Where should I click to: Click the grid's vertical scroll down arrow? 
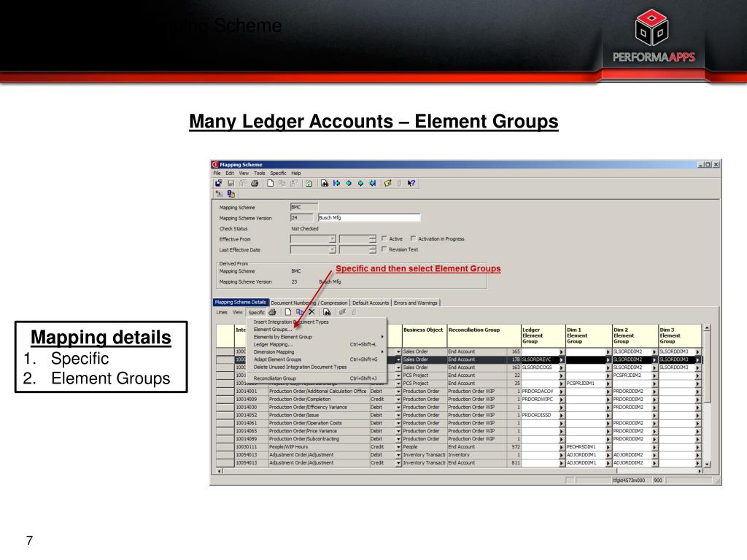(707, 464)
